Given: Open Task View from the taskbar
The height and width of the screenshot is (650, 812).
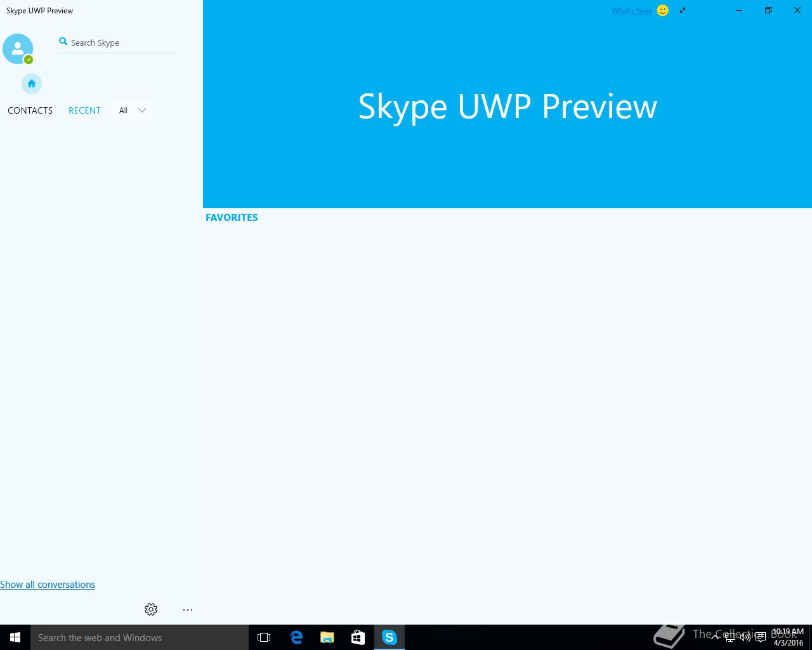Looking at the screenshot, I should coord(264,637).
